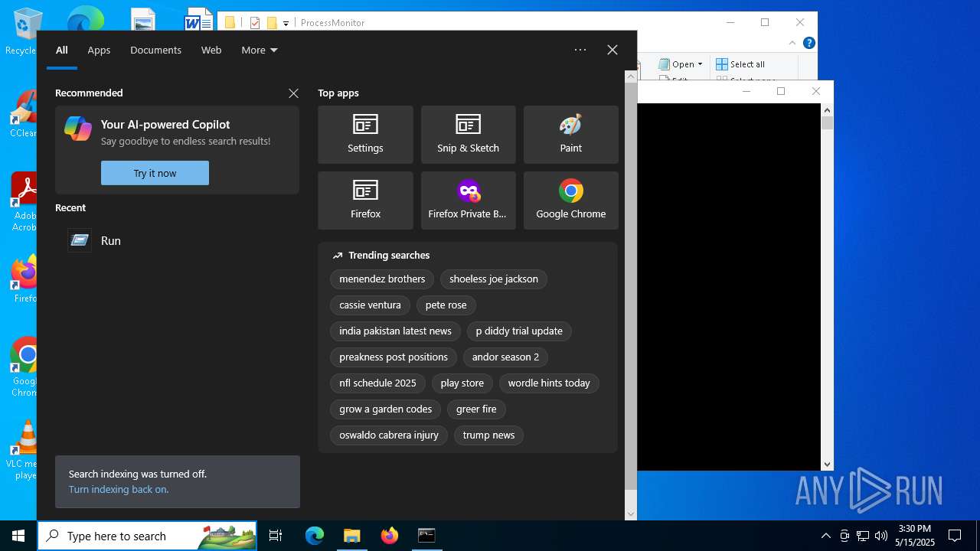
Task: Search trending greer fire
Action: click(x=476, y=409)
